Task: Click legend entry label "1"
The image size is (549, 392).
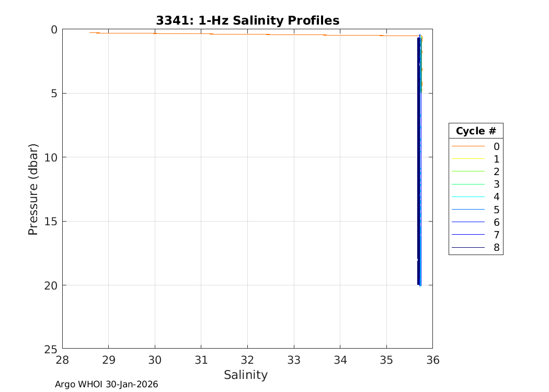Action: point(496,159)
